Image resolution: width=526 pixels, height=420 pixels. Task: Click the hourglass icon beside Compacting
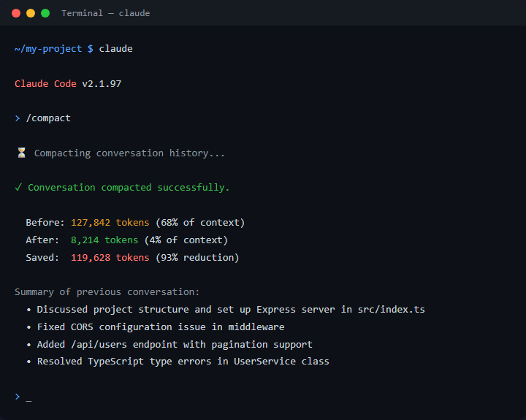coord(21,153)
